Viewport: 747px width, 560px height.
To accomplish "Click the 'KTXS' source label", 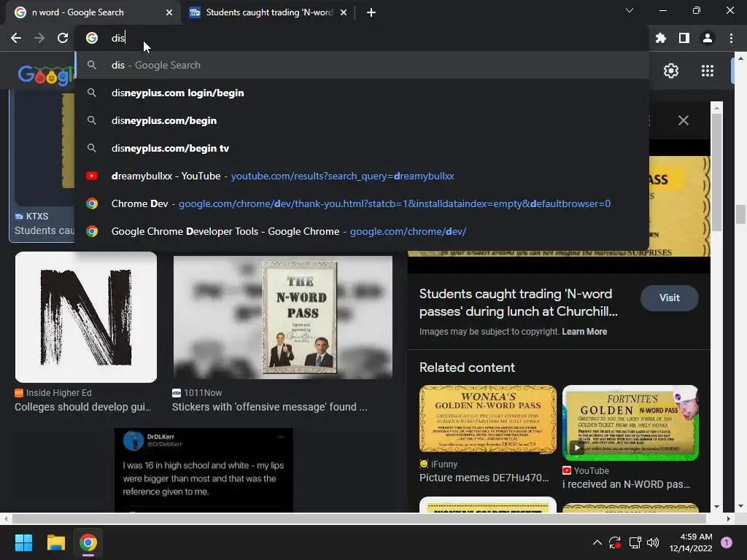I will pos(37,216).
